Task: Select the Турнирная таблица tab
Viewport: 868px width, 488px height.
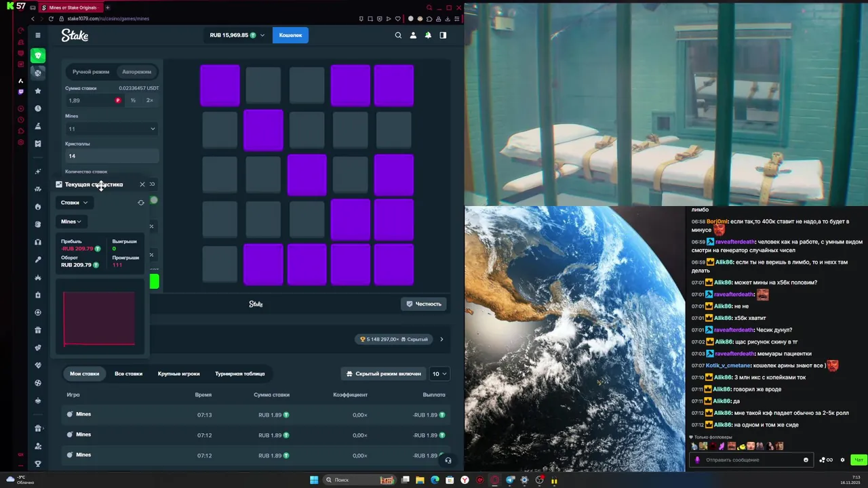Action: 240,373
